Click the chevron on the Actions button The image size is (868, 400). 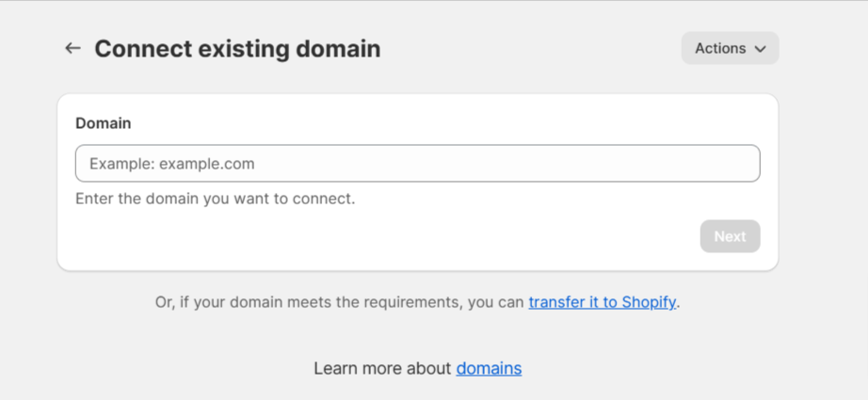761,49
